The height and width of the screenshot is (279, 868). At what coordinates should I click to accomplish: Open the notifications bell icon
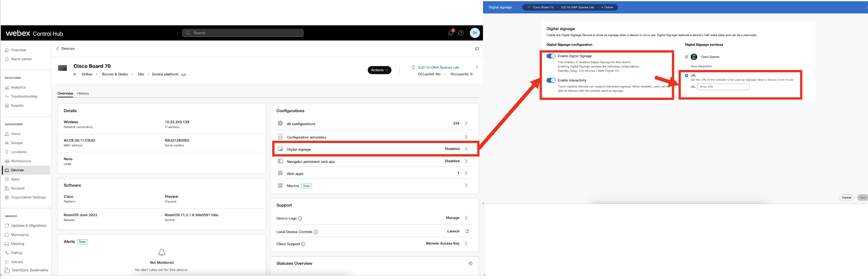[450, 33]
